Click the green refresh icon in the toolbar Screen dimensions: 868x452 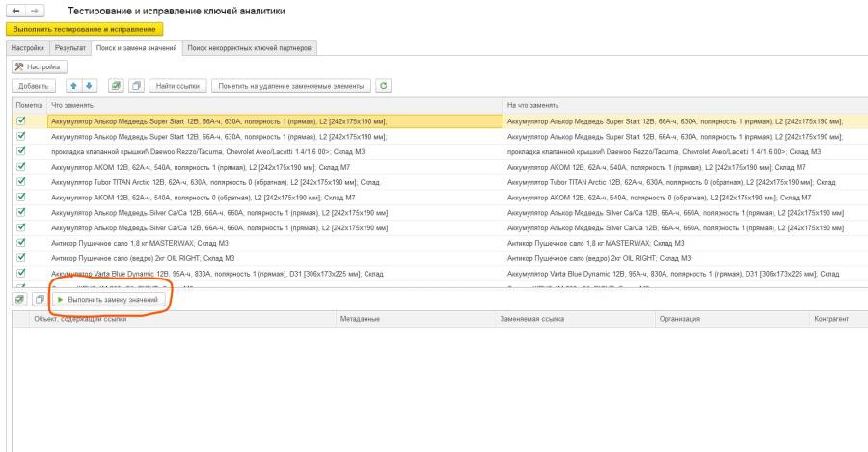pyautogui.click(x=383, y=87)
